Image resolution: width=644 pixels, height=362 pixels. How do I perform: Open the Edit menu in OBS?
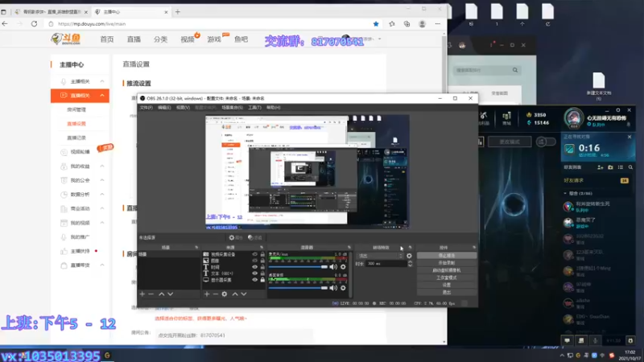click(x=164, y=108)
